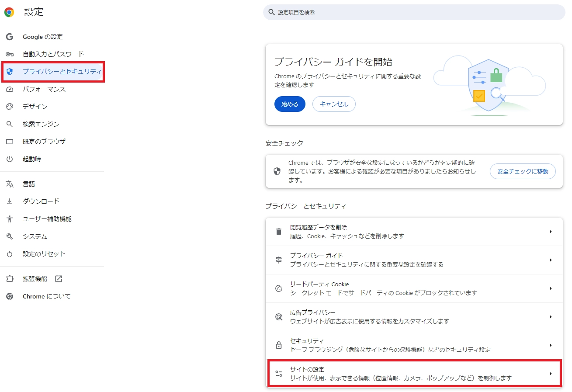572x392 pixels.
Task: Open the デザイン settings section
Action: coord(35,107)
